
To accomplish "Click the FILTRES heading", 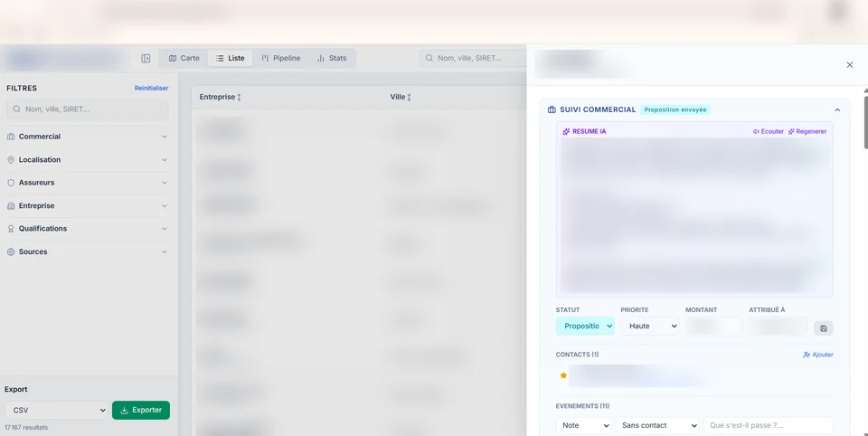I will pos(22,88).
